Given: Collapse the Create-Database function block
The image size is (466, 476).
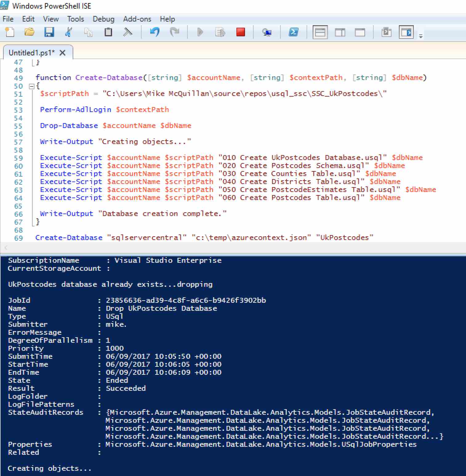Looking at the screenshot, I should coord(31,86).
